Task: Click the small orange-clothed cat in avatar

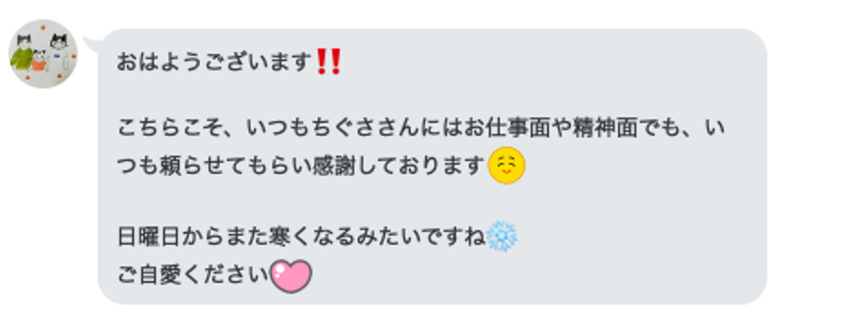Action: (40, 60)
